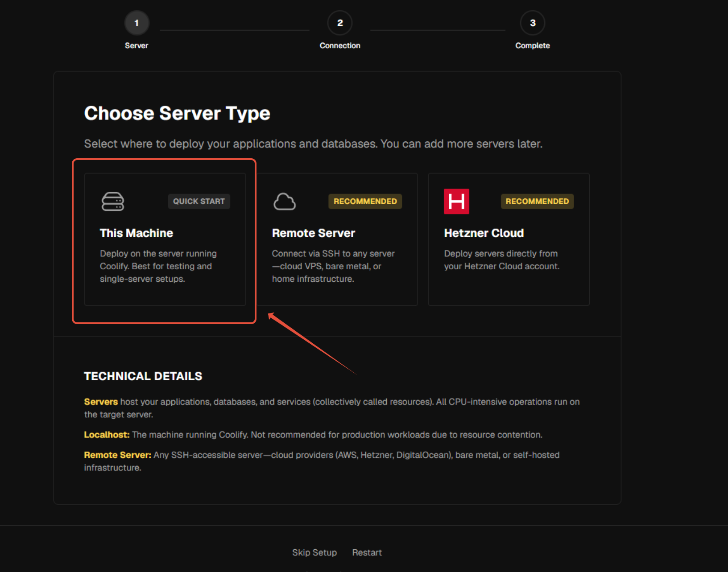Click the Skip Setup link
The width and height of the screenshot is (728, 572).
click(x=314, y=552)
